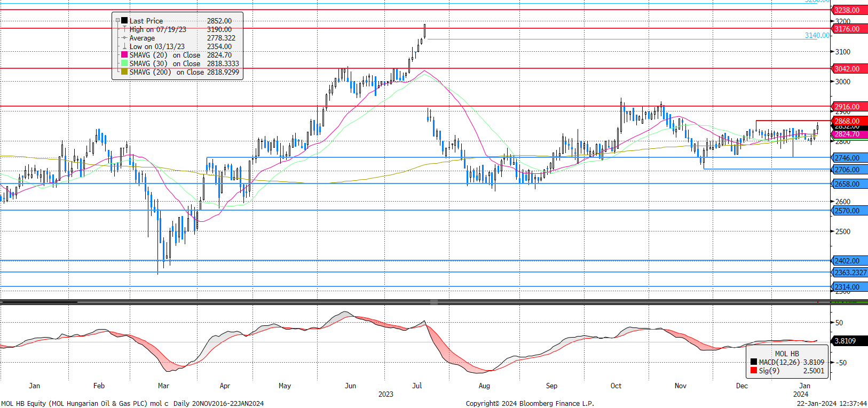Click the green SMAVG (30) color swatch
Viewport: 868px width, 408px height.
[124, 63]
